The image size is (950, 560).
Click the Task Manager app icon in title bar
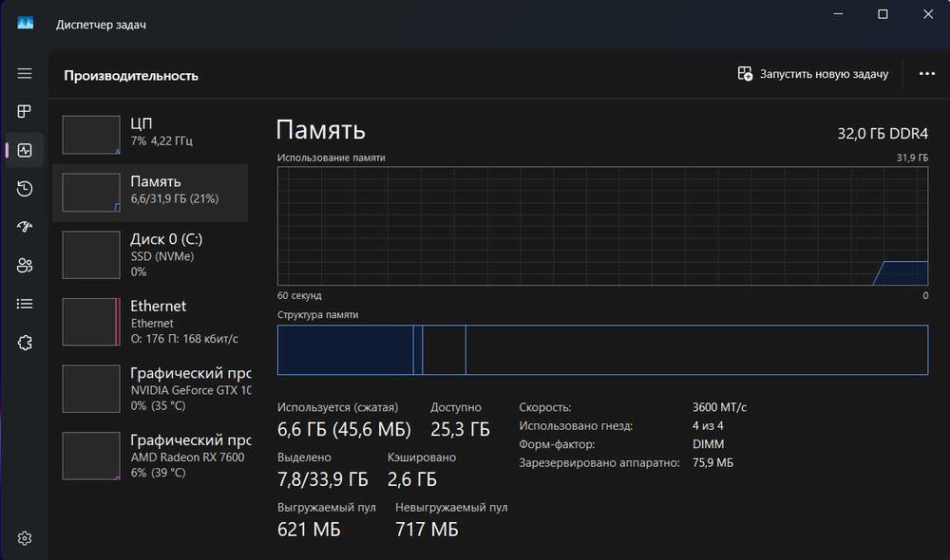[x=25, y=24]
